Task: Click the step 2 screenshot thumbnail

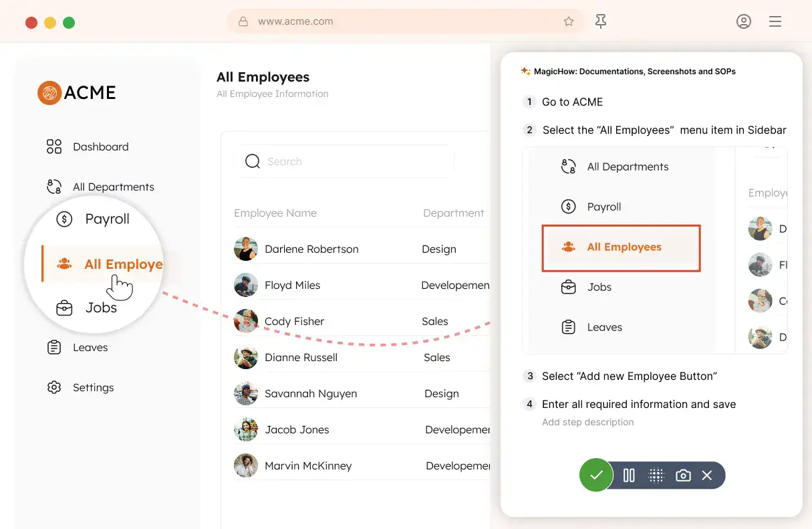Action: click(654, 250)
